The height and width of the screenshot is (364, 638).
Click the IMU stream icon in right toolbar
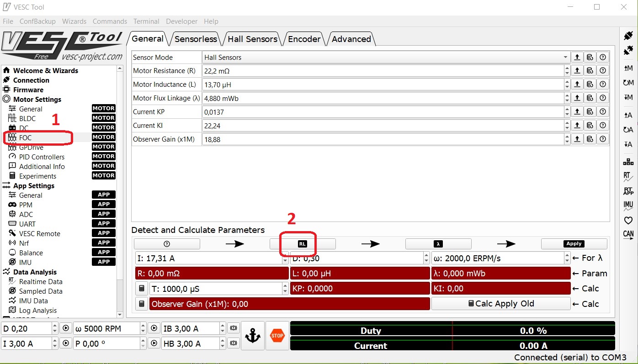[x=628, y=205]
